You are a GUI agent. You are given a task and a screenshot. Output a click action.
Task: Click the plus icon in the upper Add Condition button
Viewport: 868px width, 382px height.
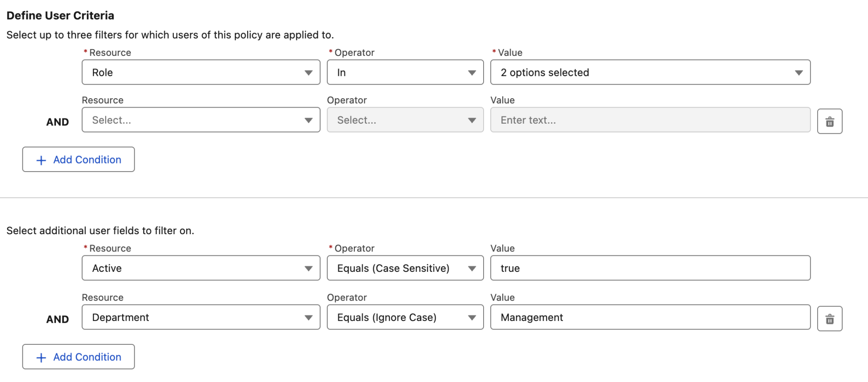click(41, 160)
